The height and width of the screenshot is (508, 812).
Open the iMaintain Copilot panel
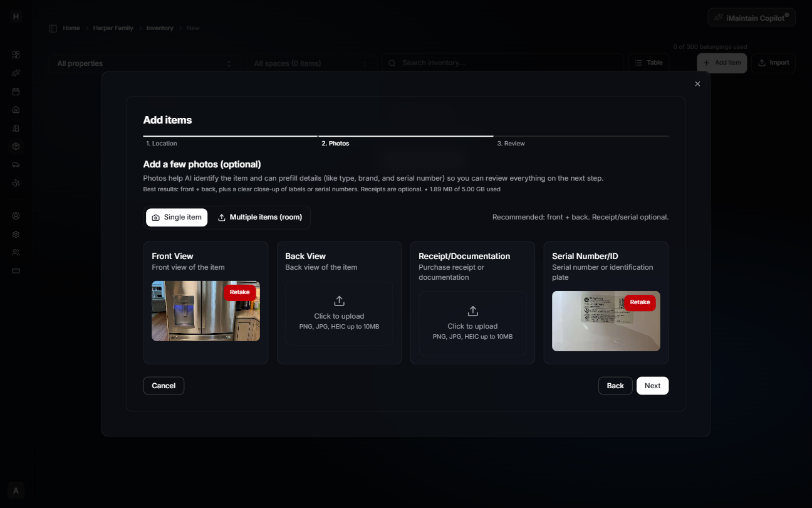(751, 17)
